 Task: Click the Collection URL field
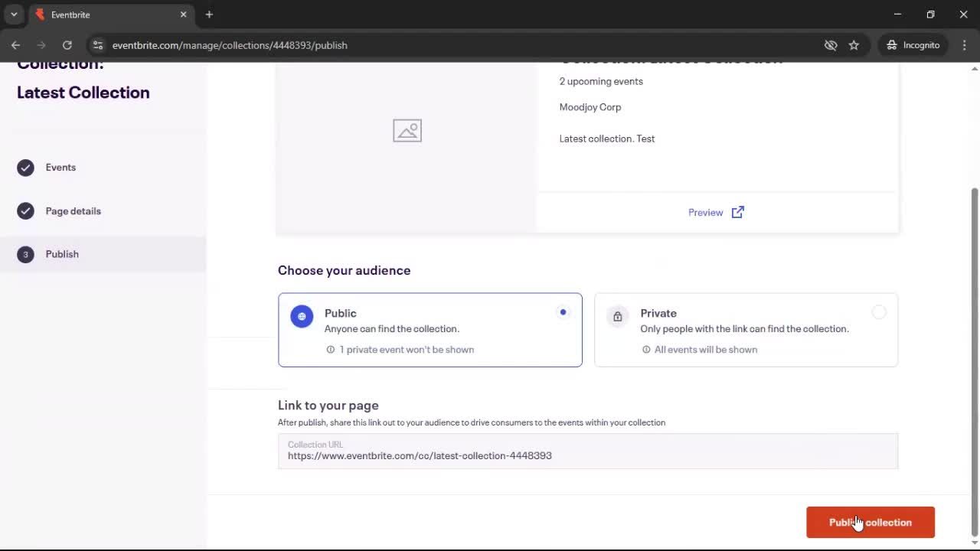587,451
